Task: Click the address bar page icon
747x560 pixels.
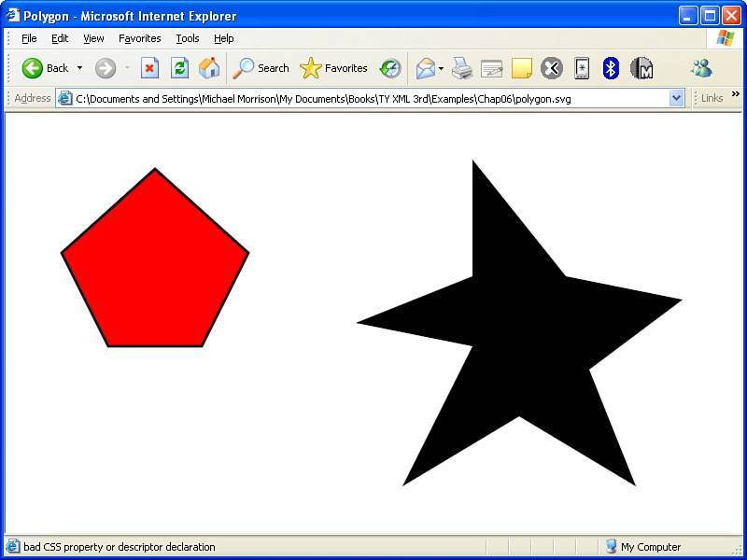Action: click(x=64, y=99)
